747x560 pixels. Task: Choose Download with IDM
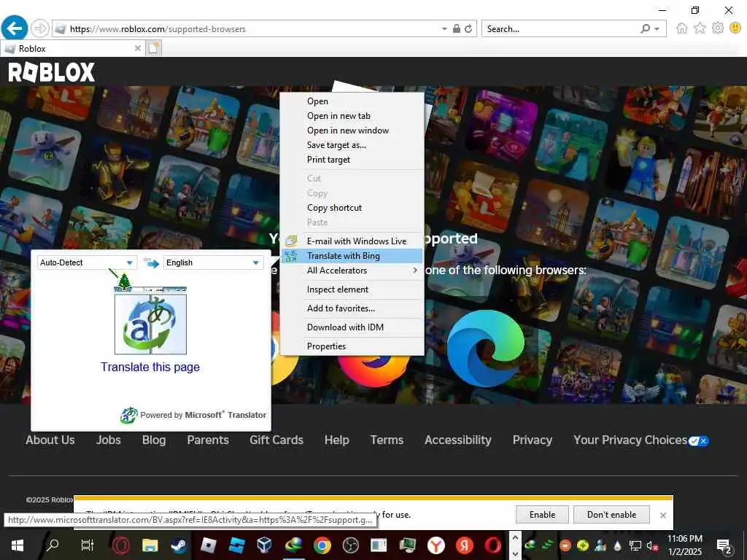(352, 327)
